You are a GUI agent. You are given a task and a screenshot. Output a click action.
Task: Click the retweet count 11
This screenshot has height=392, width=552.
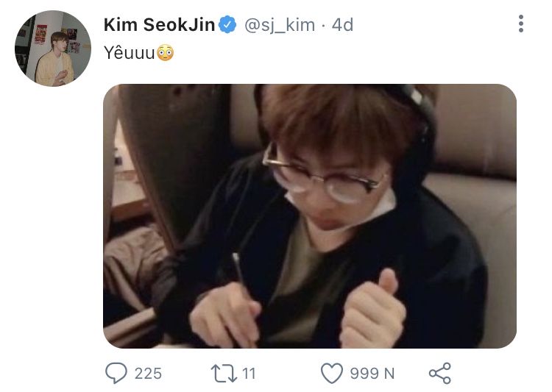click(249, 374)
